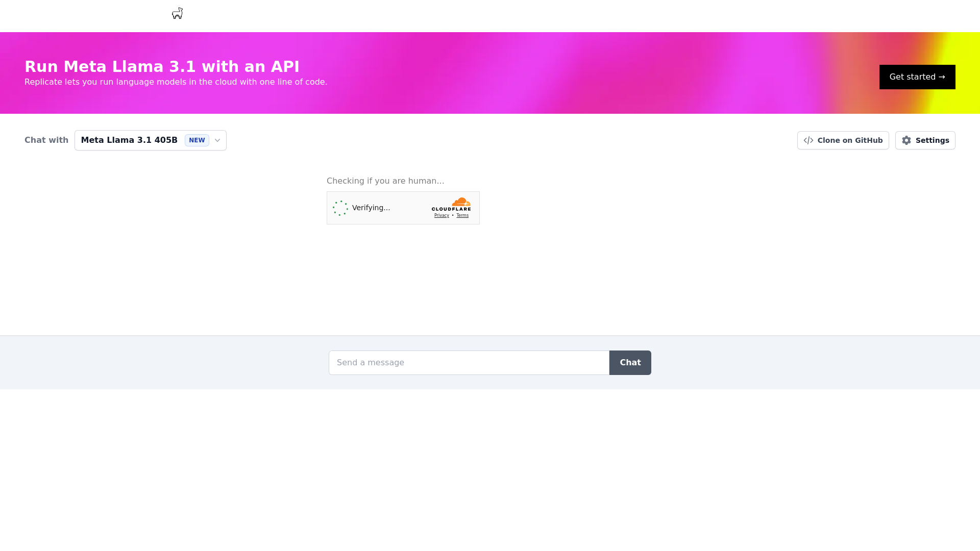Click the 'Run Meta Llama 3.1 with an API' heading
The image size is (980, 551).
coord(162,67)
